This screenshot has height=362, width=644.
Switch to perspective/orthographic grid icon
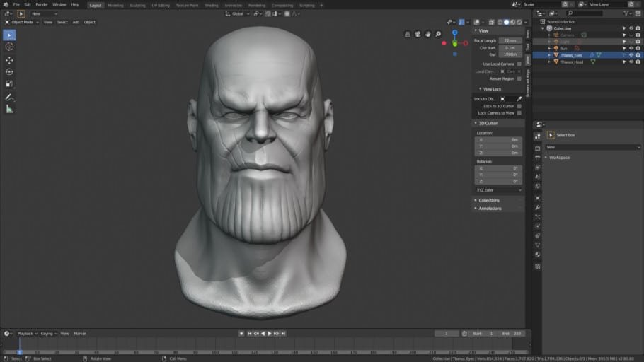[408, 34]
